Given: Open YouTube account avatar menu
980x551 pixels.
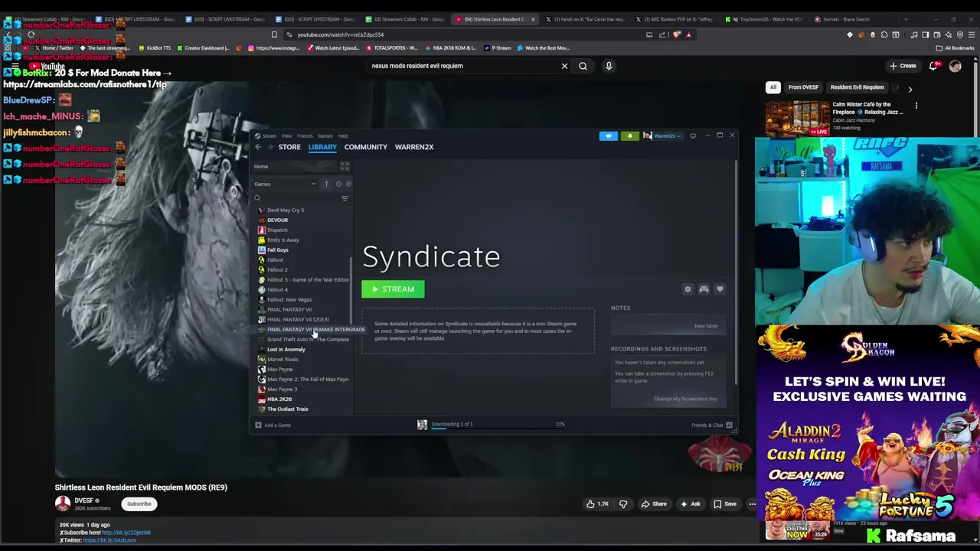Looking at the screenshot, I should pos(955,66).
